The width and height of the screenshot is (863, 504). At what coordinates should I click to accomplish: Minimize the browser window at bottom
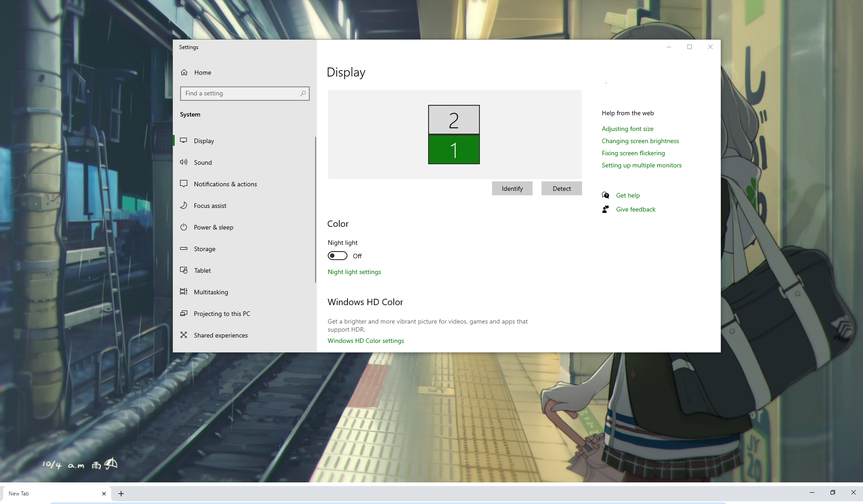812,492
